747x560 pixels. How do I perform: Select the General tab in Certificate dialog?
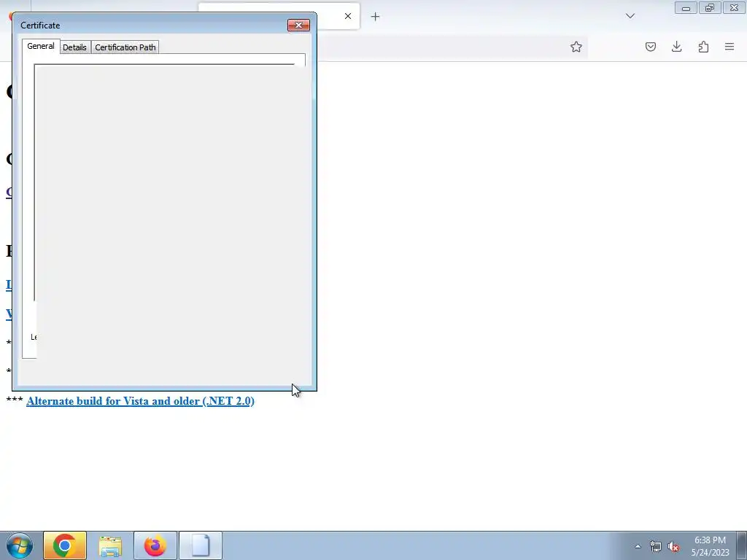coord(41,46)
